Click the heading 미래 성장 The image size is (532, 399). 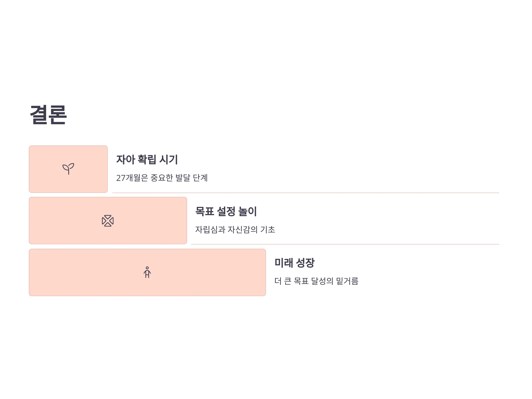point(294,263)
